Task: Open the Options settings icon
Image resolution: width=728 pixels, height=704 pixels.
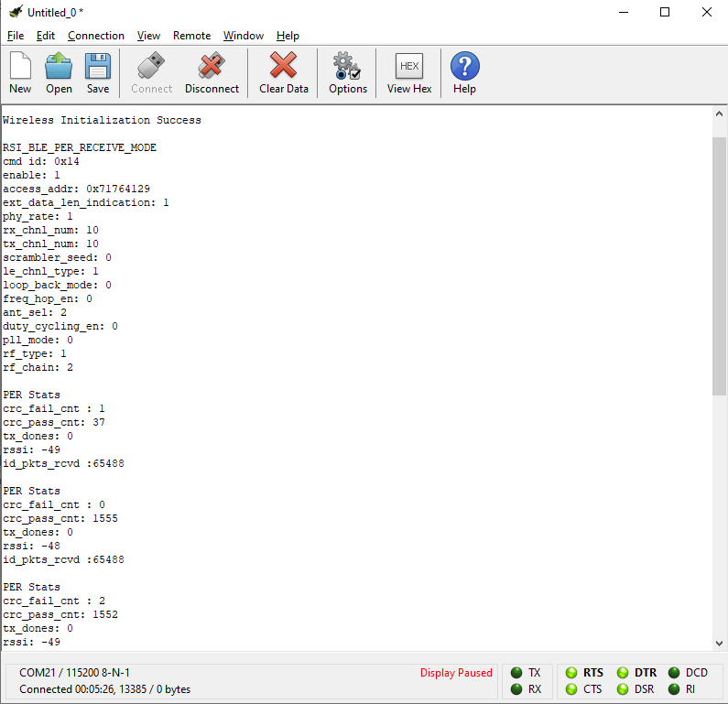Action: (x=348, y=73)
